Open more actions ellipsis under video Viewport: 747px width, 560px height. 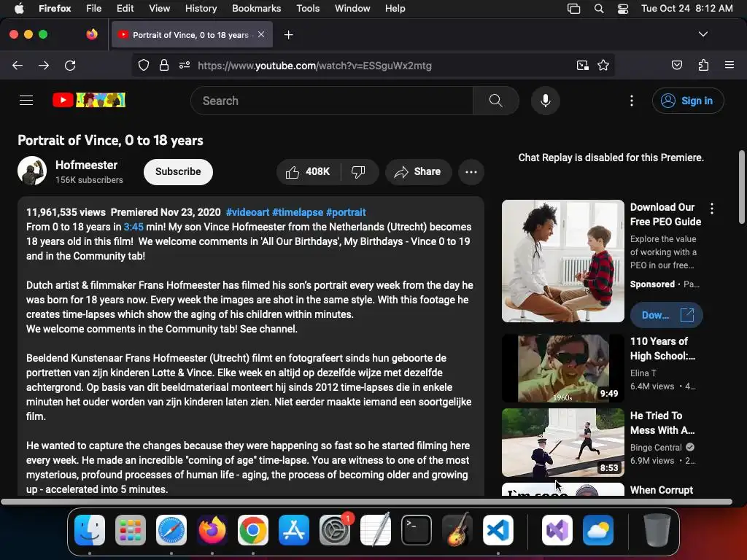pyautogui.click(x=471, y=172)
